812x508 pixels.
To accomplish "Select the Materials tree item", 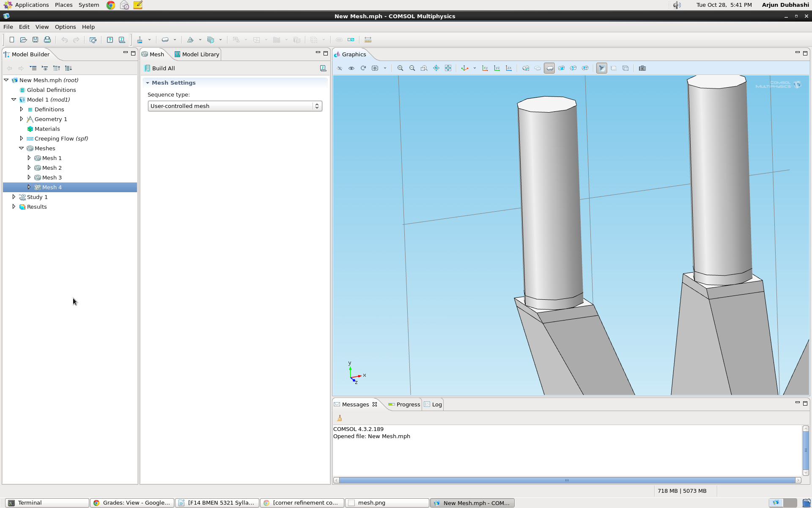I will click(x=47, y=129).
